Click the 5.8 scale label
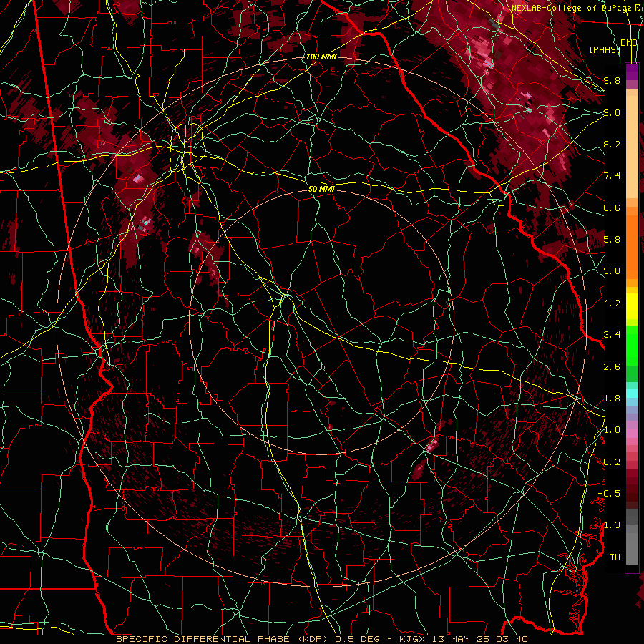The image size is (644, 644). [x=612, y=240]
